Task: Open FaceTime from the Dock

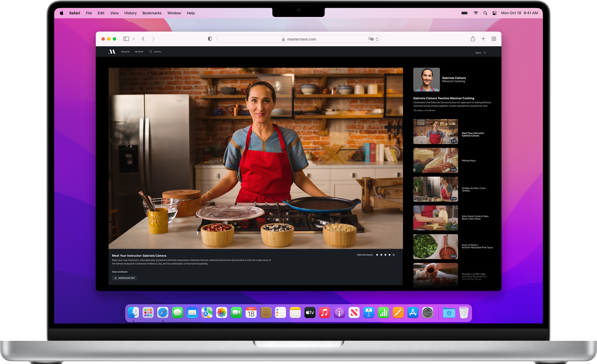Action: (236, 313)
